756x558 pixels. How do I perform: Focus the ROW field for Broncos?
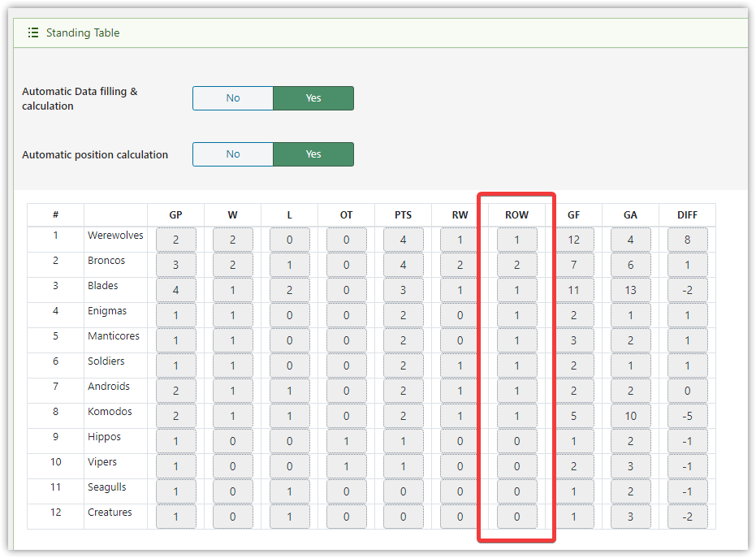click(516, 265)
